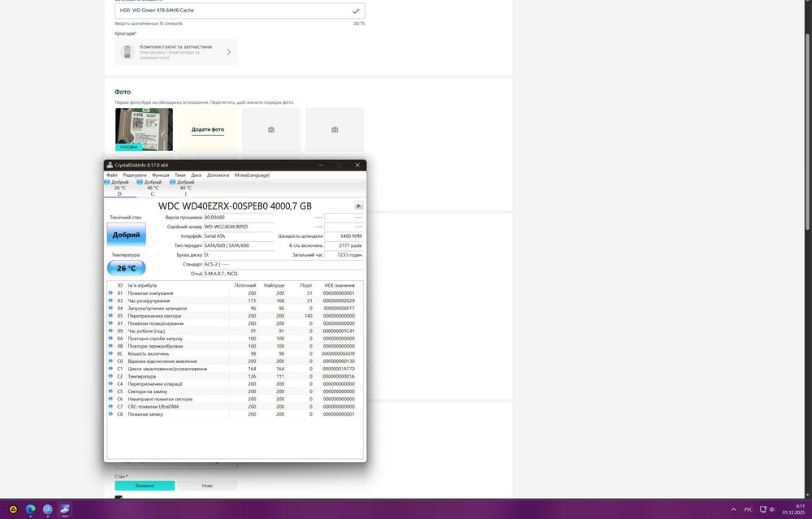Open the Теми menu

click(180, 175)
